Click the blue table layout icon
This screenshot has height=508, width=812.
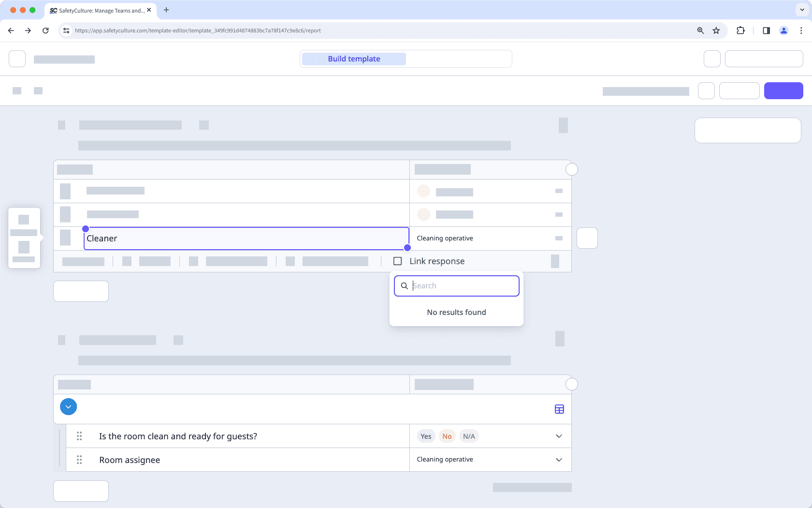[x=559, y=409]
